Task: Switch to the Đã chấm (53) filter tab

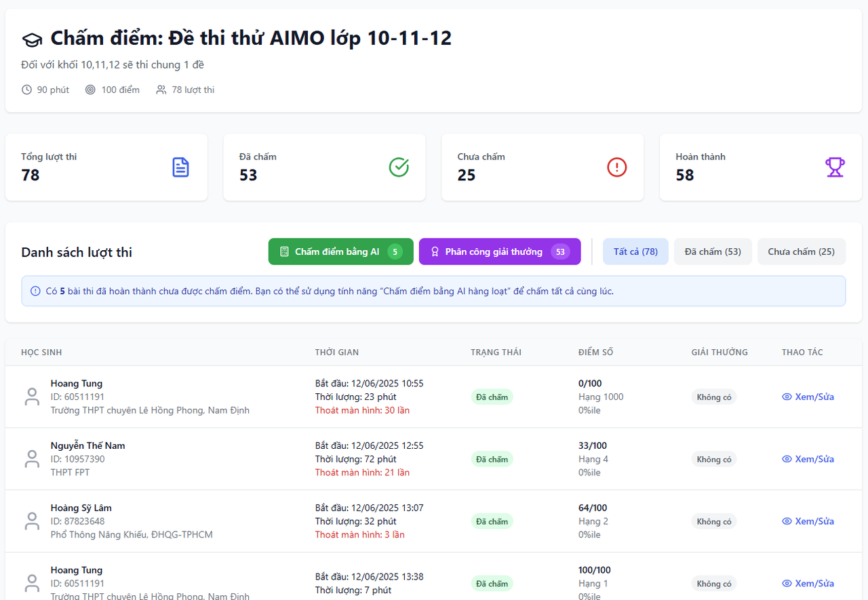Action: point(713,252)
